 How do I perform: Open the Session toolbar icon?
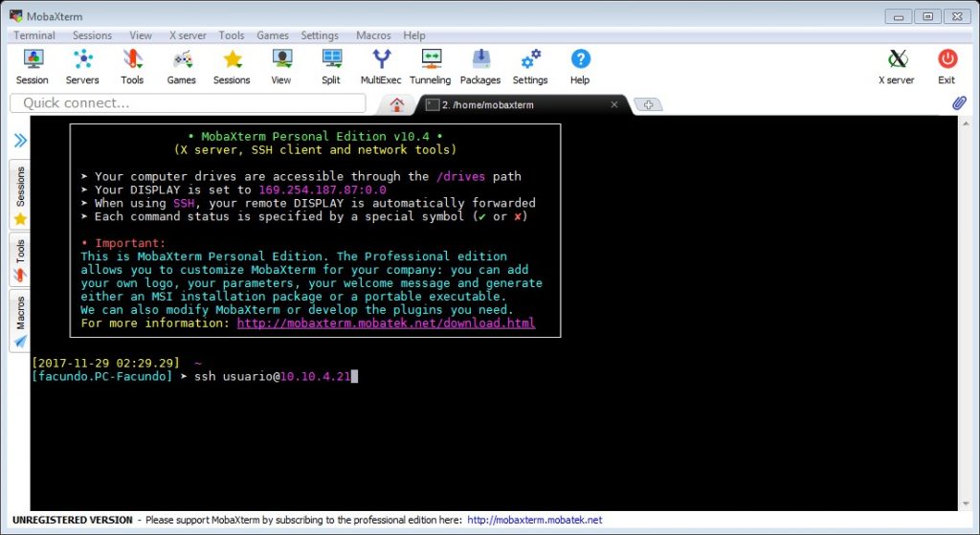(33, 67)
